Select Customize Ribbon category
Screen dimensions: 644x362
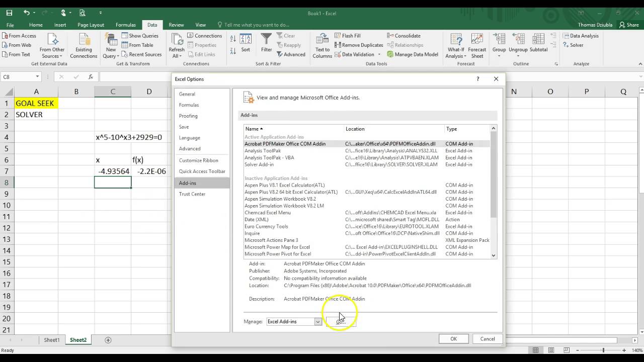click(x=202, y=160)
